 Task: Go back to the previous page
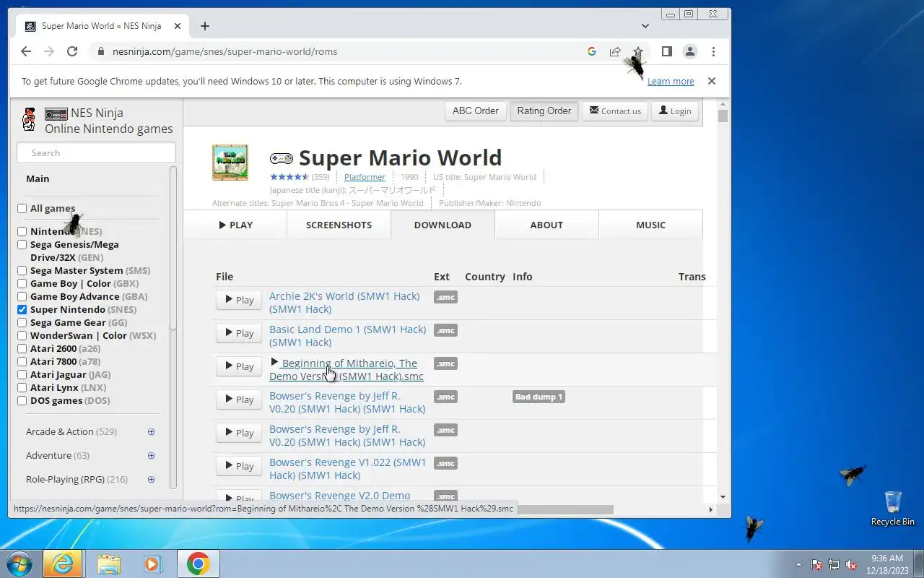click(x=26, y=51)
